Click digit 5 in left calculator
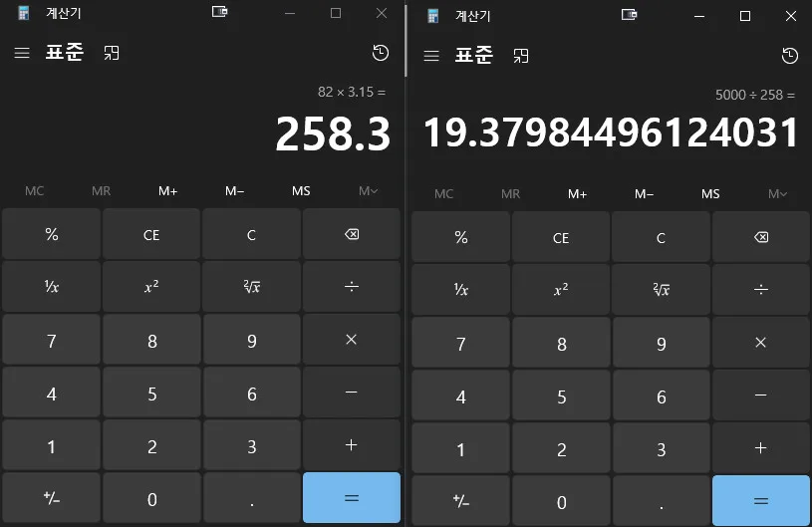The image size is (812, 527). coord(151,393)
